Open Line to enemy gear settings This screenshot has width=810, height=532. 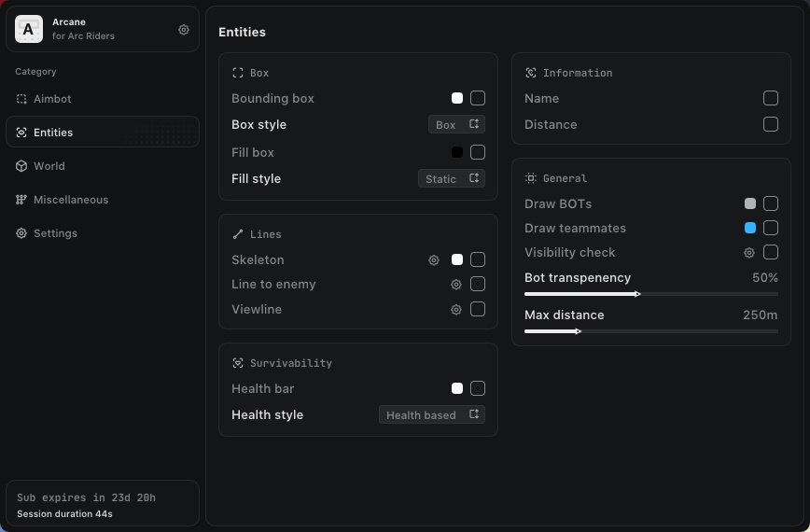456,285
